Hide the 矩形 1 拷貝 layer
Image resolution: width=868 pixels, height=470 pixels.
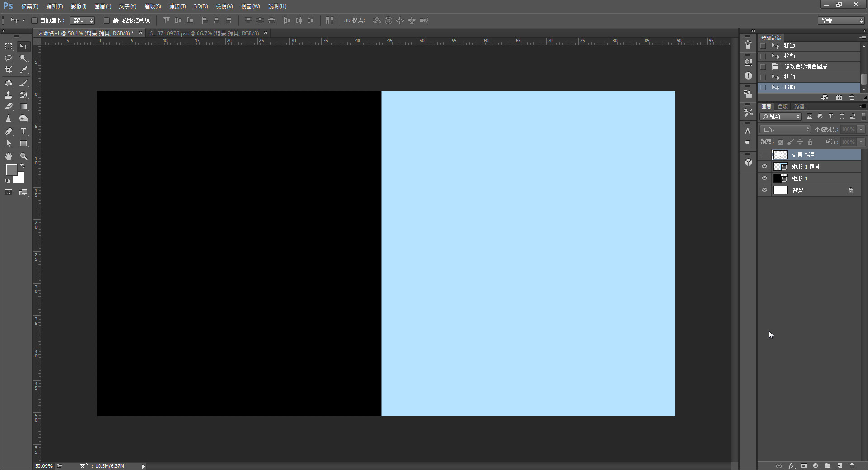[x=764, y=167]
